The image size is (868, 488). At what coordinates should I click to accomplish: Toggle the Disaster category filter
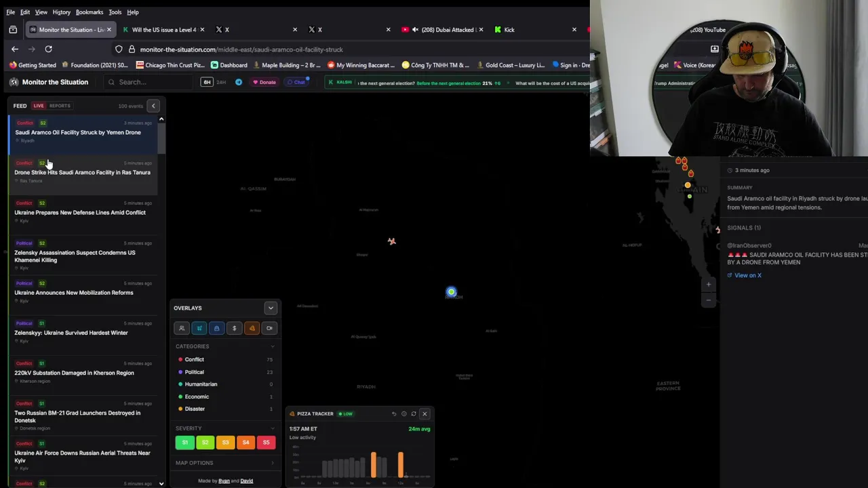coord(224,409)
